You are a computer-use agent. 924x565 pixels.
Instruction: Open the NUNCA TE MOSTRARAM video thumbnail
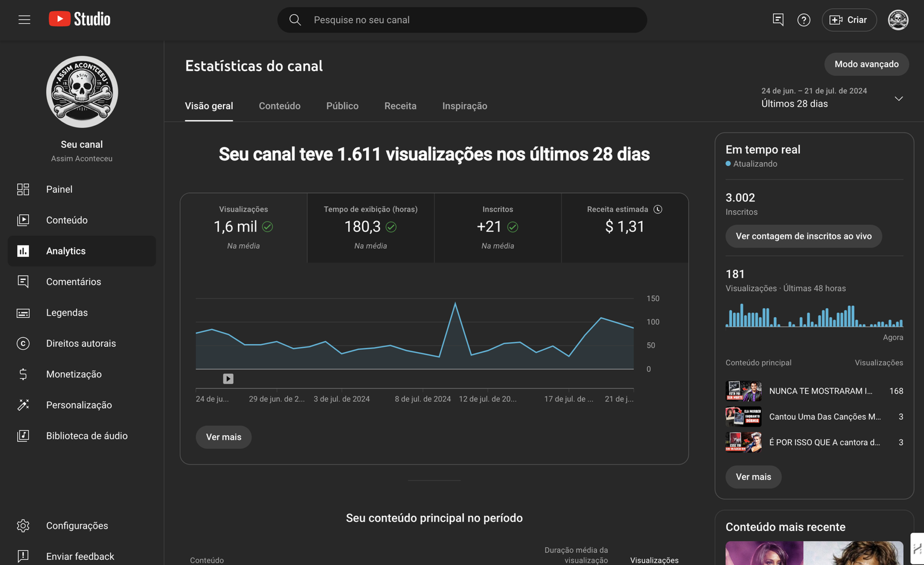coord(743,391)
